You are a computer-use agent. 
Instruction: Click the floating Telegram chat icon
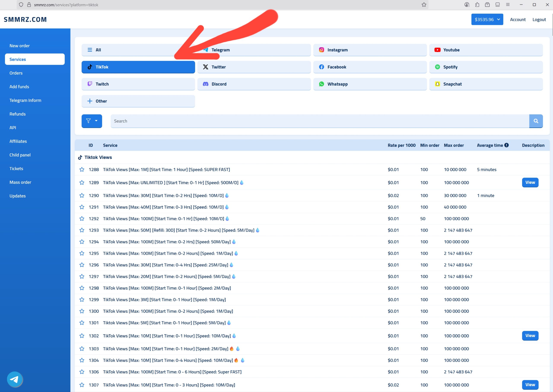coord(15,379)
